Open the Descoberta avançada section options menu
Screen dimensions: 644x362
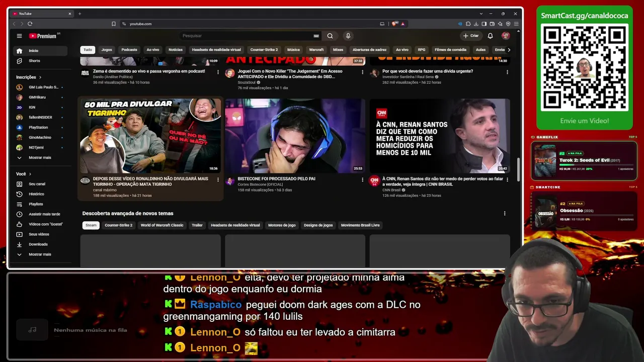pyautogui.click(x=505, y=214)
